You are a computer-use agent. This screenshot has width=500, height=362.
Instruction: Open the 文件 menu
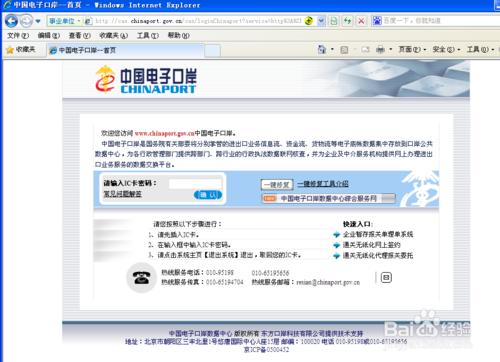coord(18,35)
